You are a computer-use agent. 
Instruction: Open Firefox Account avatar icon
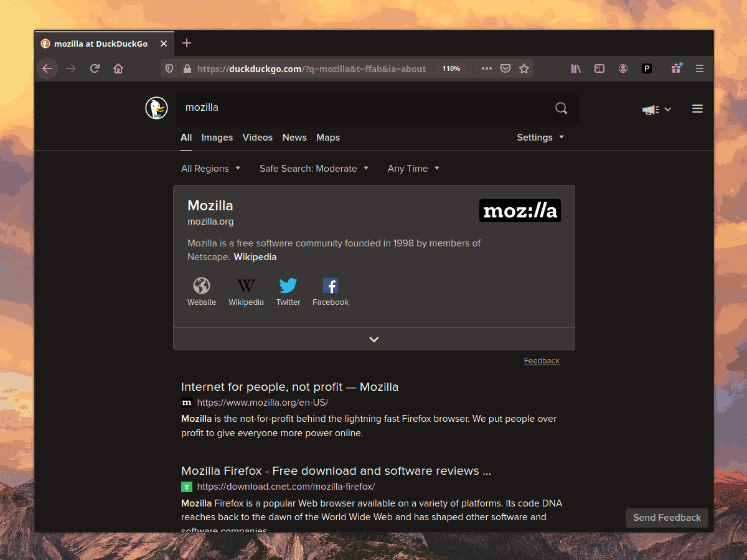[623, 68]
